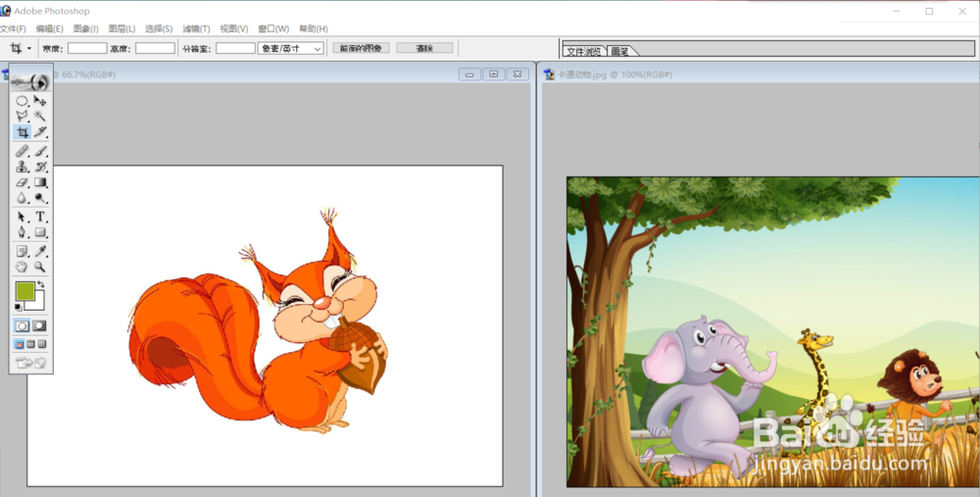Close the squirrel document window
This screenshot has width=980, height=497.
point(517,75)
